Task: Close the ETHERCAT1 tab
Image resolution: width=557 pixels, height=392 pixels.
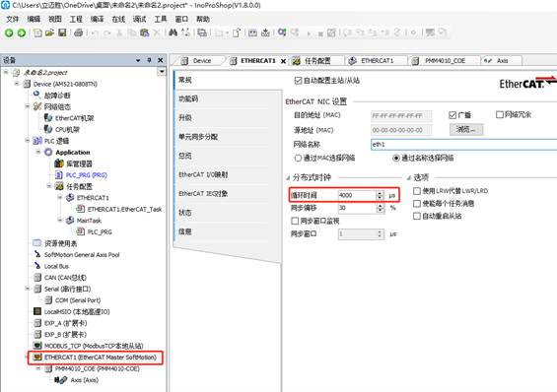Action: tap(283, 61)
